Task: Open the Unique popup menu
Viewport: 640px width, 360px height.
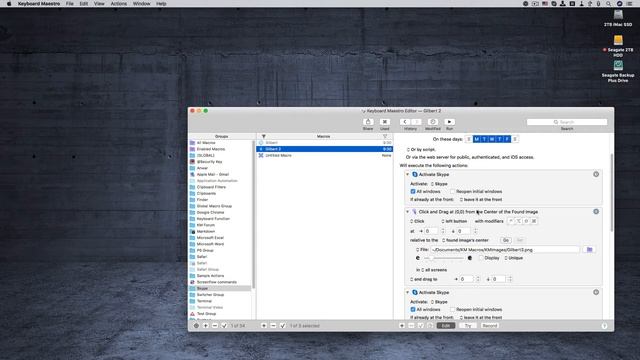Action: coord(513,258)
